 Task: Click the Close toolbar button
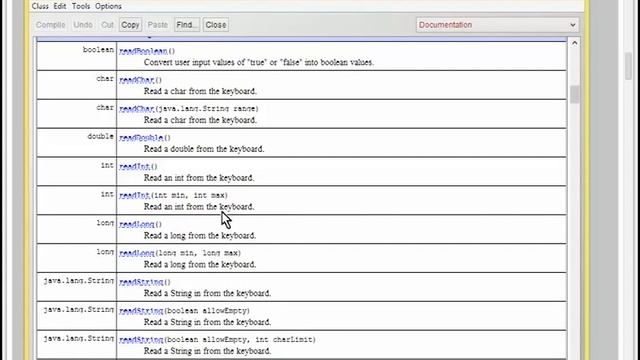pyautogui.click(x=216, y=25)
